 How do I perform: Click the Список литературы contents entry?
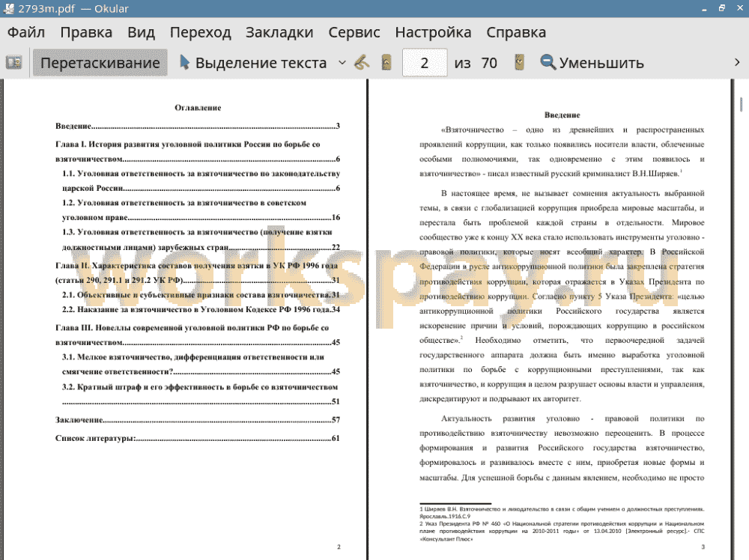pyautogui.click(x=198, y=438)
